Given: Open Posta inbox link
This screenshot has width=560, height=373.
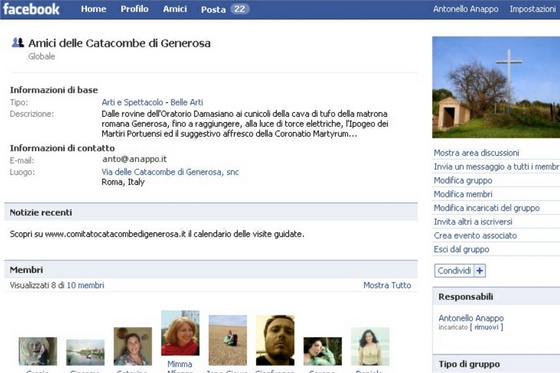Looking at the screenshot, I should click(x=213, y=9).
